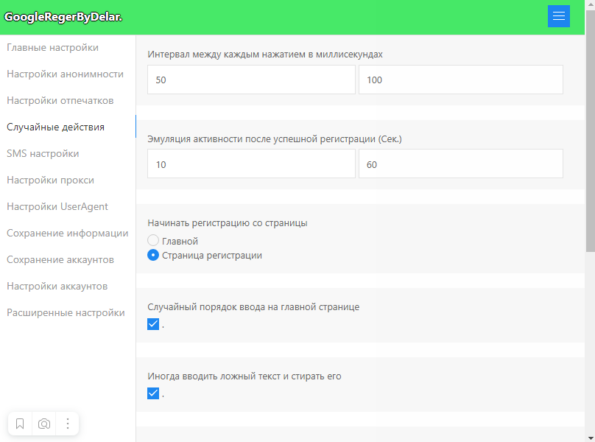Open Главные настройки section
Screen dimensions: 595x442
point(52,47)
